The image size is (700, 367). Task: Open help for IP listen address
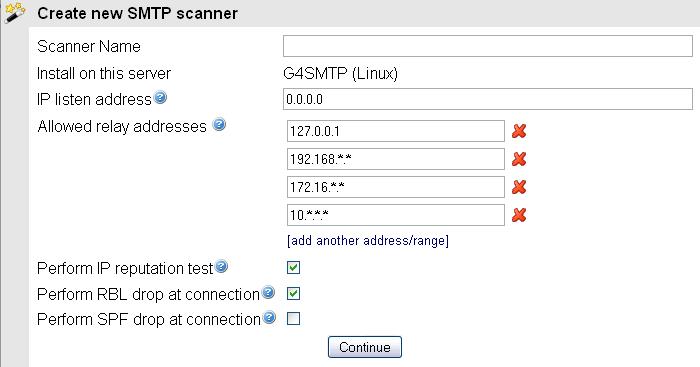[160, 97]
